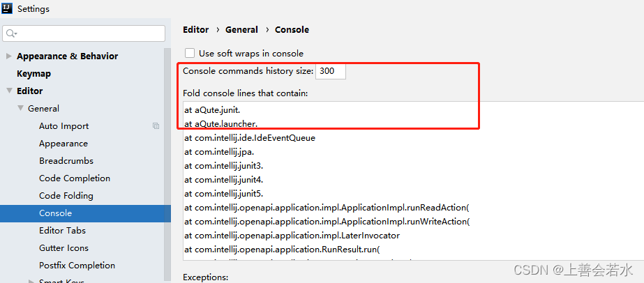
Task: Collapse the General subsection arrow
Action: [20, 108]
